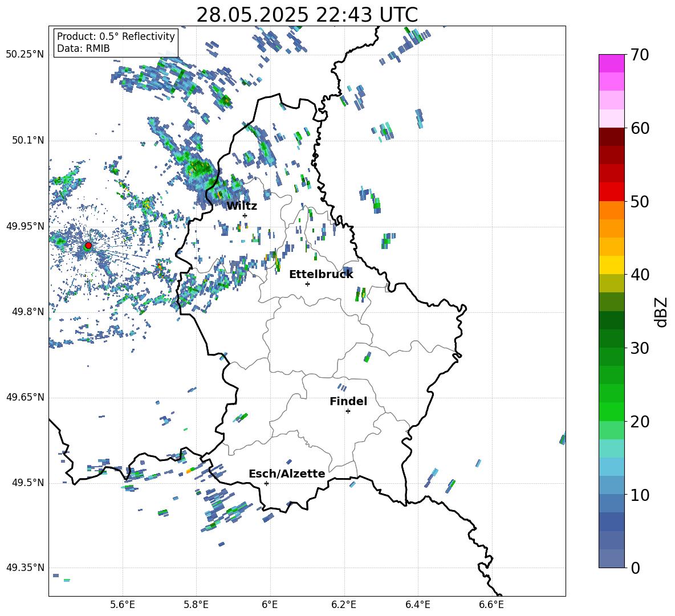
Task: Click the 40 tick on the colorbar
Action: 639,275
